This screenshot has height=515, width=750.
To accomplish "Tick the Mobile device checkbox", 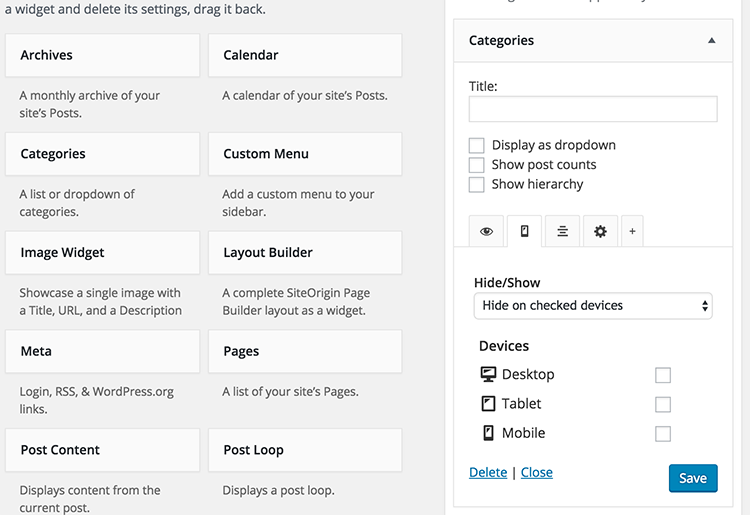I will pyautogui.click(x=662, y=434).
